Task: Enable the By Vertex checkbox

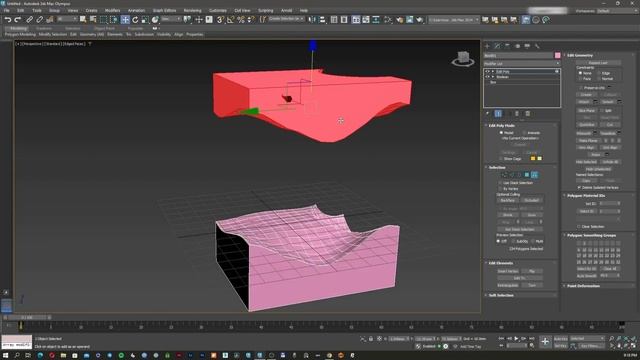Action: tap(500, 189)
